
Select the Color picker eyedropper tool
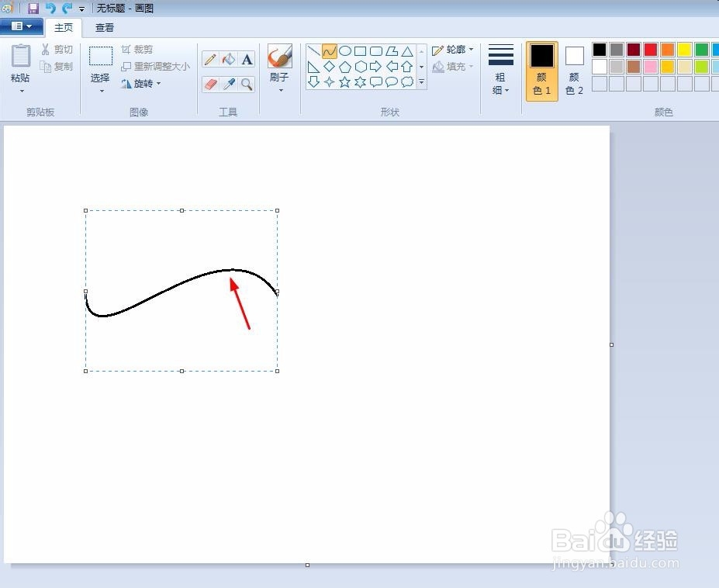pos(228,84)
